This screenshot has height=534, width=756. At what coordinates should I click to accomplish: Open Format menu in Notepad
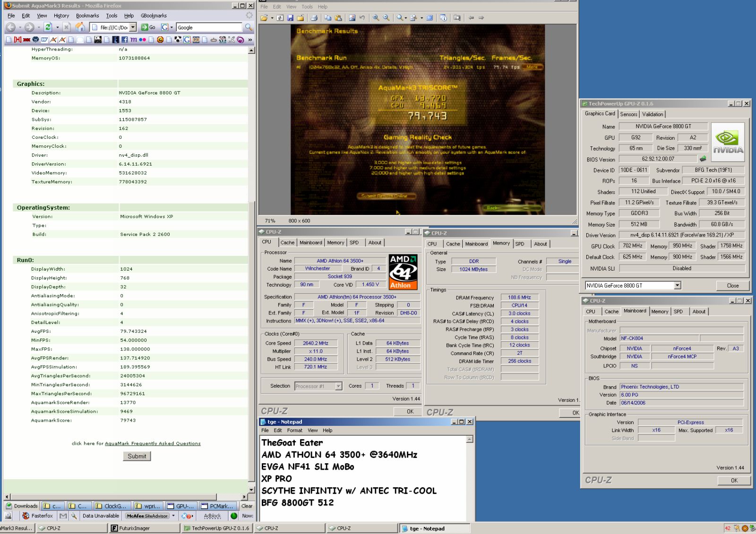(x=294, y=431)
